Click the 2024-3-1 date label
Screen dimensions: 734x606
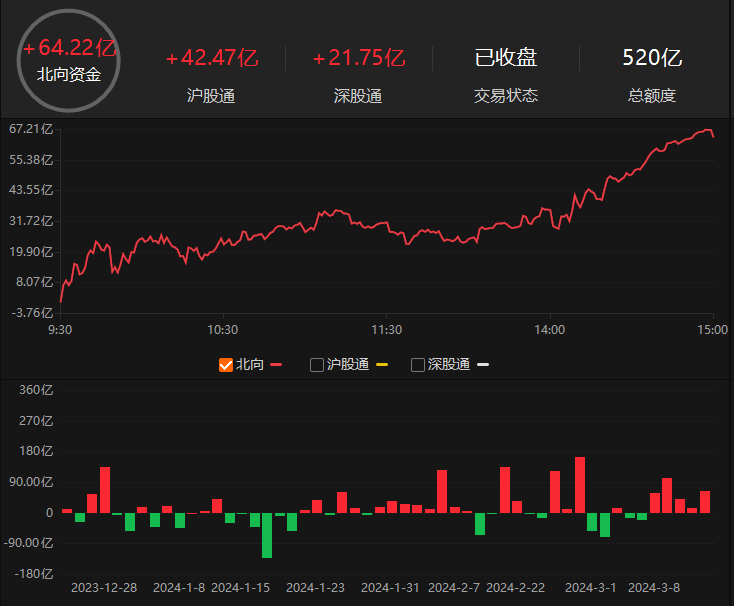pos(591,588)
